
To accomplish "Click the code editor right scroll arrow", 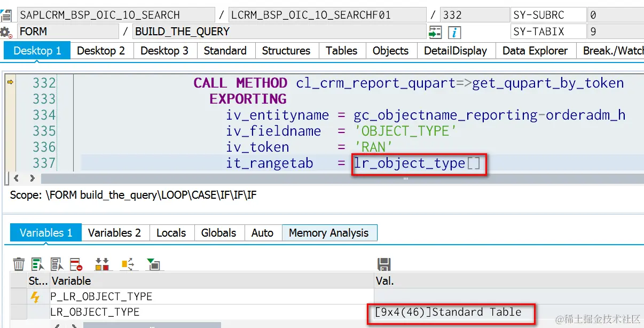I will (x=32, y=178).
